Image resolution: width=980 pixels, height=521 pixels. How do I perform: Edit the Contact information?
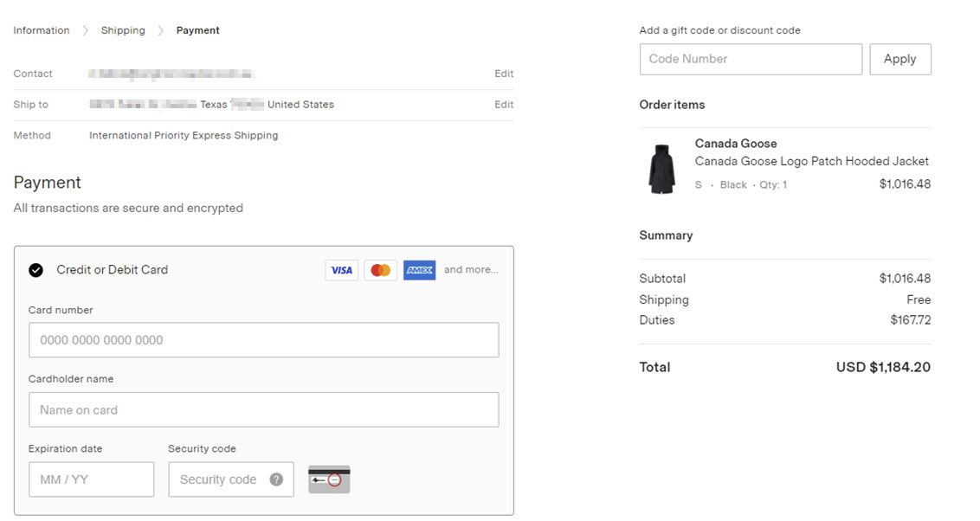(x=504, y=74)
